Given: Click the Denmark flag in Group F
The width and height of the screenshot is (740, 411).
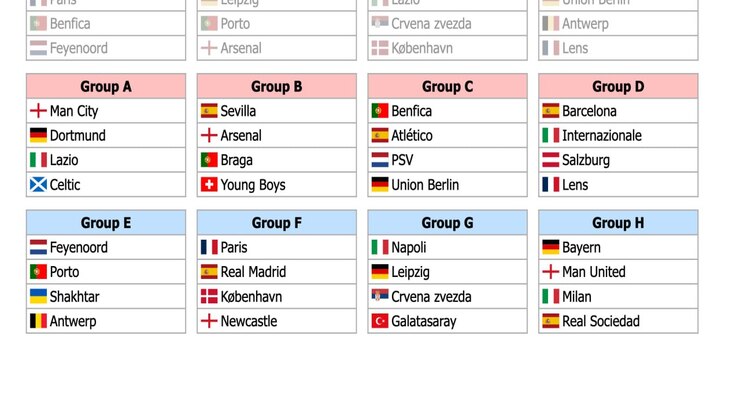Looking at the screenshot, I should point(209,297).
